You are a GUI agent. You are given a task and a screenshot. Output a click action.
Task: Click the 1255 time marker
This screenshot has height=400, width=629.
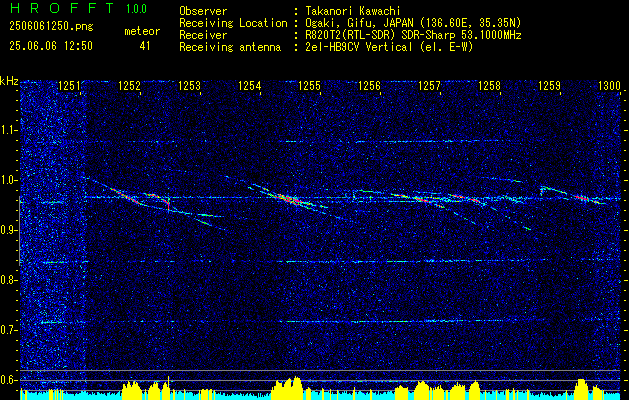(309, 86)
